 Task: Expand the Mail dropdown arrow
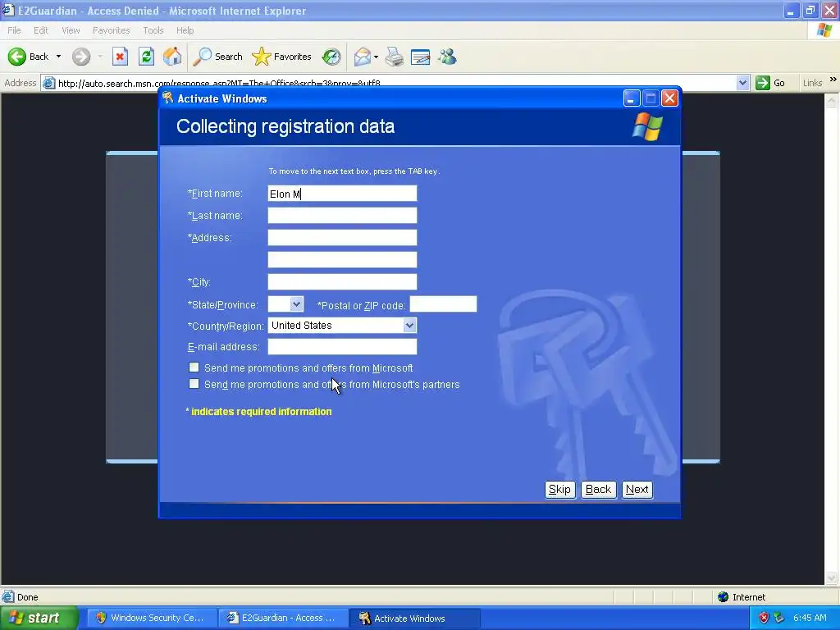(376, 57)
